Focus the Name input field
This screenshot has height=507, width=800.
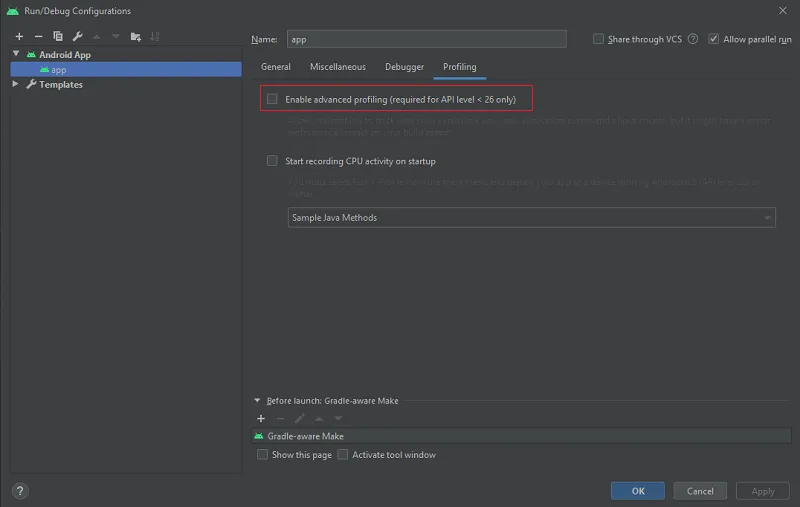pyautogui.click(x=425, y=39)
